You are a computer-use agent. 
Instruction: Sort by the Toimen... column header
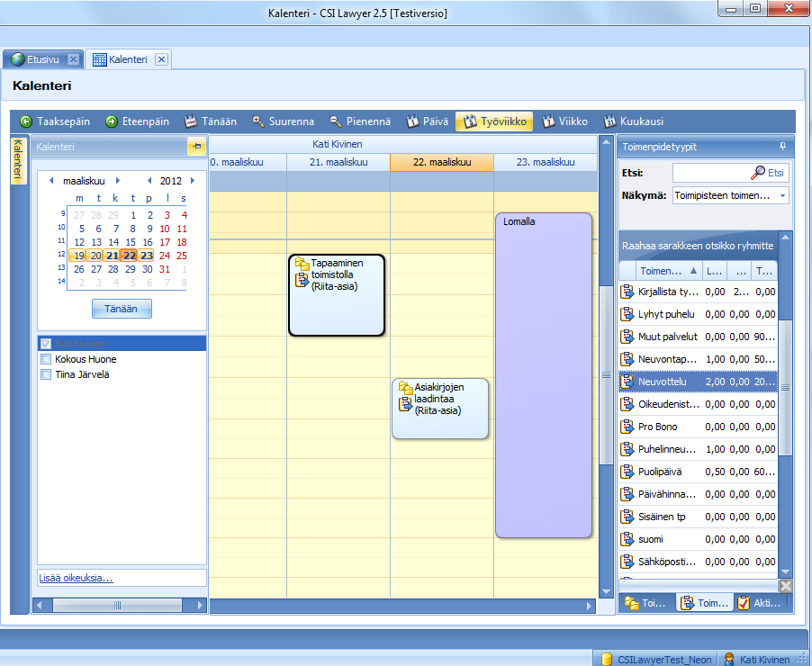(669, 271)
